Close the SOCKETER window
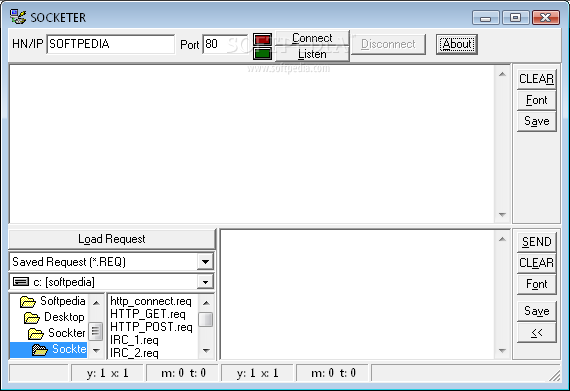The height and width of the screenshot is (391, 570). (x=546, y=17)
